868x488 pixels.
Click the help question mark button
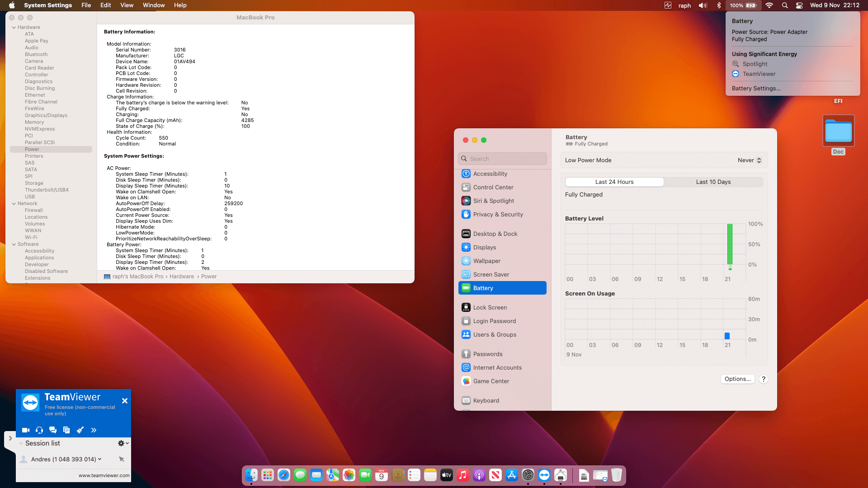[764, 379]
